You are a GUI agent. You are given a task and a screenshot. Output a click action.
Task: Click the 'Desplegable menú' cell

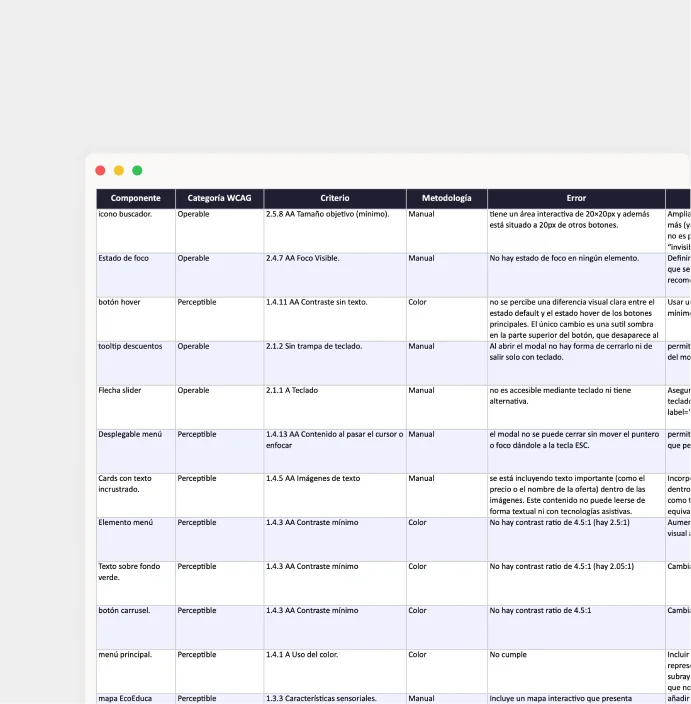[x=136, y=451]
